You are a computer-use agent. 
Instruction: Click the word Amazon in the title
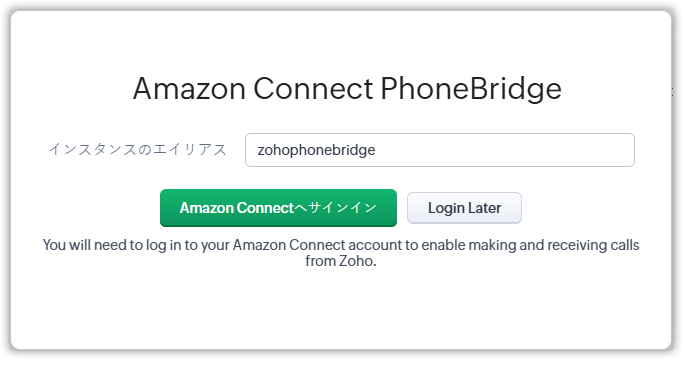(x=189, y=88)
